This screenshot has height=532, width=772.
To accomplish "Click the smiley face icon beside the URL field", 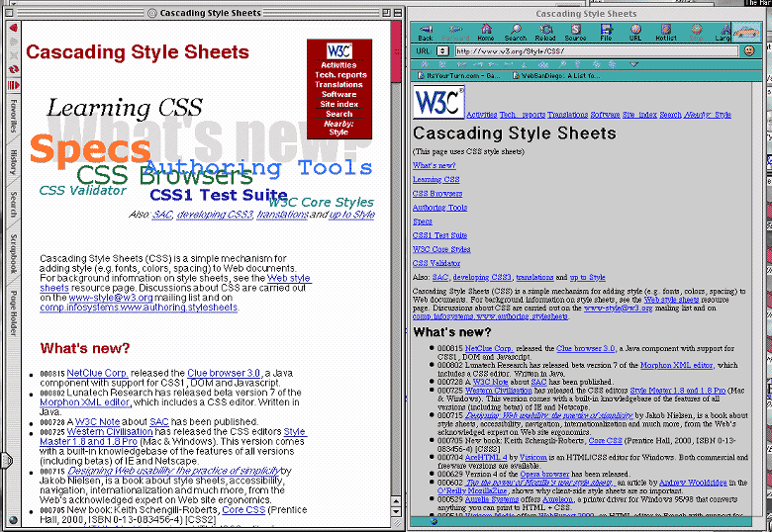I will point(749,50).
